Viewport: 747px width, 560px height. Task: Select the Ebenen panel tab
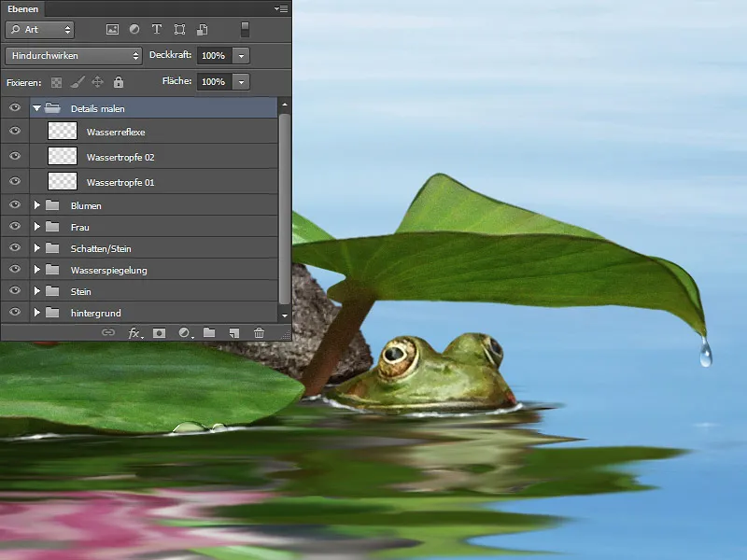tap(22, 9)
